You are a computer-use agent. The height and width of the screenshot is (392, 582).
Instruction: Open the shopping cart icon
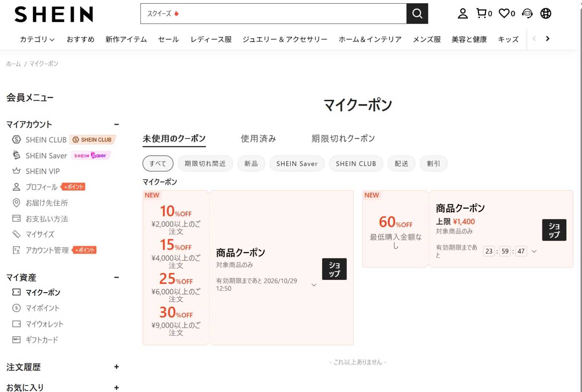click(484, 14)
